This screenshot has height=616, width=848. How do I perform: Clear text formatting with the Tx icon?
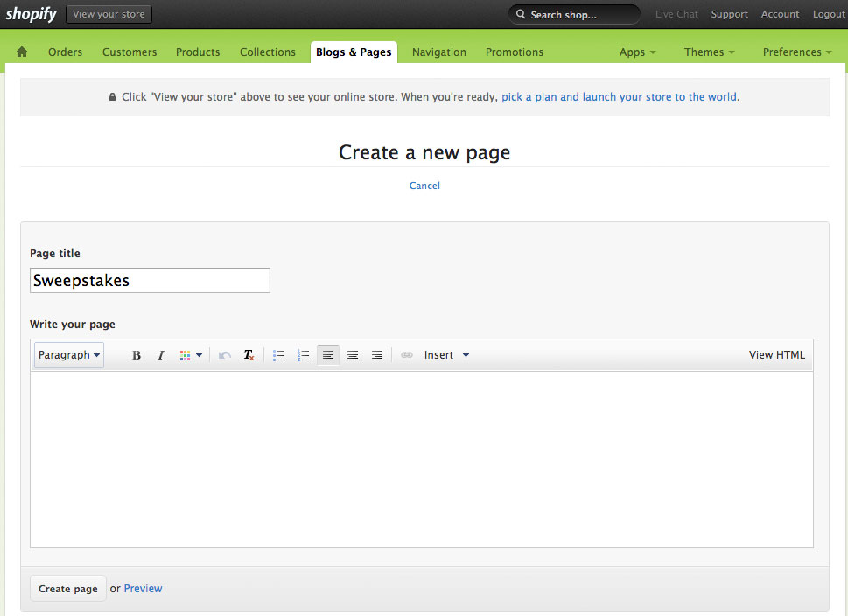pos(248,354)
